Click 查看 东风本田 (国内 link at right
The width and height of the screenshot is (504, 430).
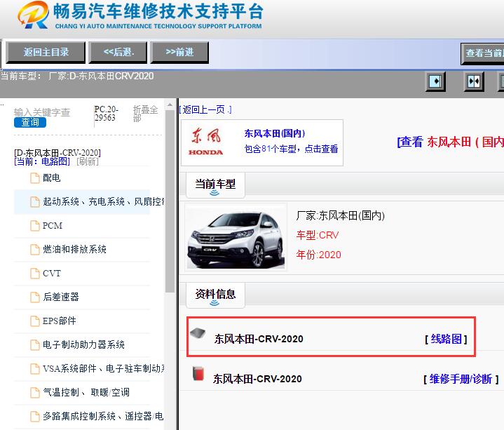450,142
